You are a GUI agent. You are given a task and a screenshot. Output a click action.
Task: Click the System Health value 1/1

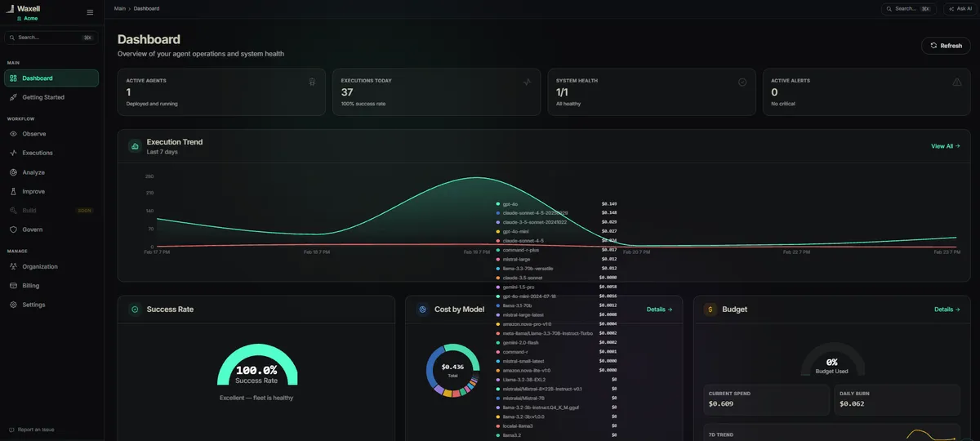pos(562,92)
